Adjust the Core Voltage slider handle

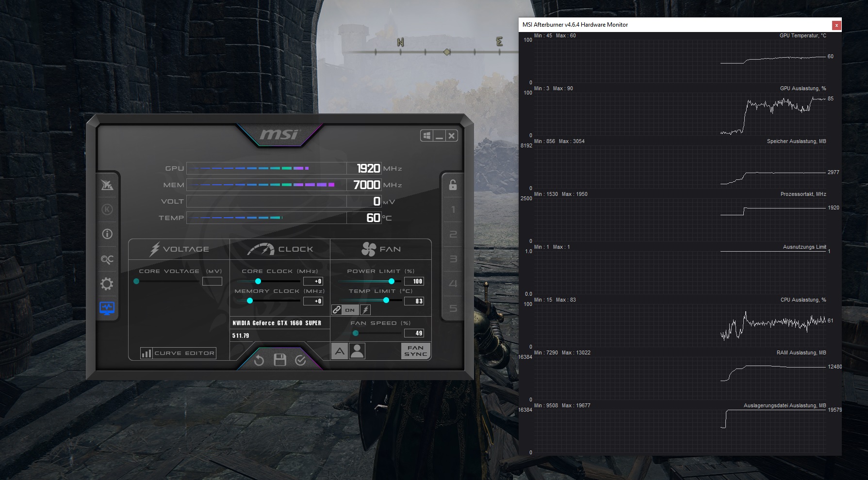(136, 281)
